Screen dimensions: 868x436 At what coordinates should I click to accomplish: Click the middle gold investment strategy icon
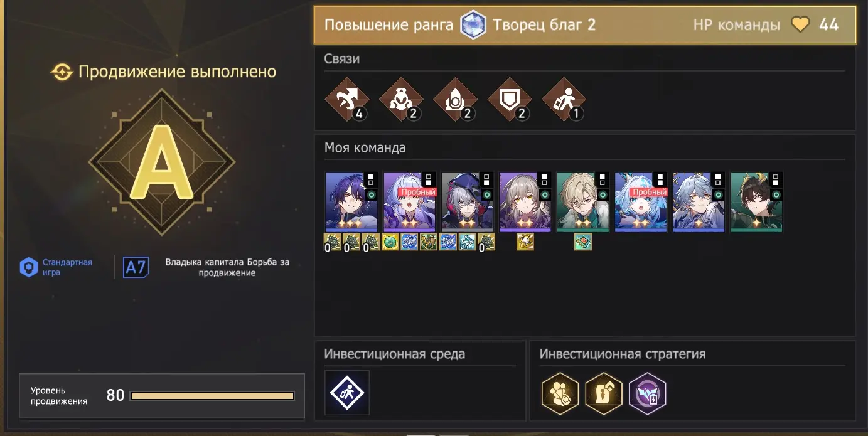point(603,393)
